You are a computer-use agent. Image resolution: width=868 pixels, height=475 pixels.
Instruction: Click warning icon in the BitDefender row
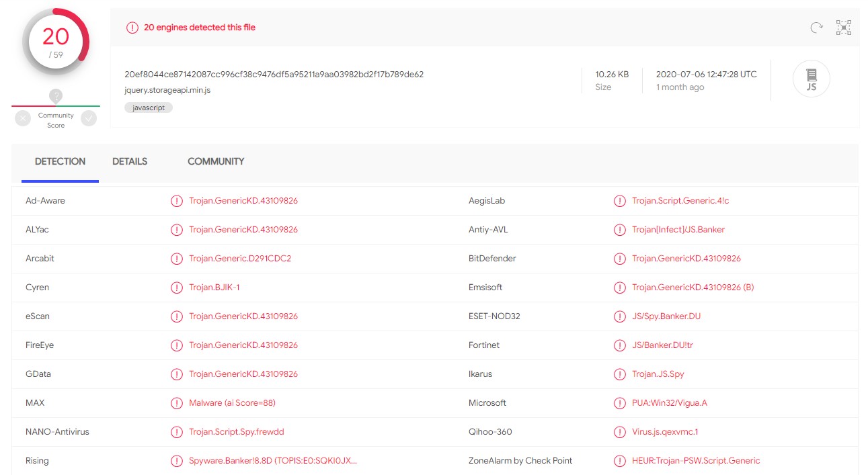(x=620, y=259)
